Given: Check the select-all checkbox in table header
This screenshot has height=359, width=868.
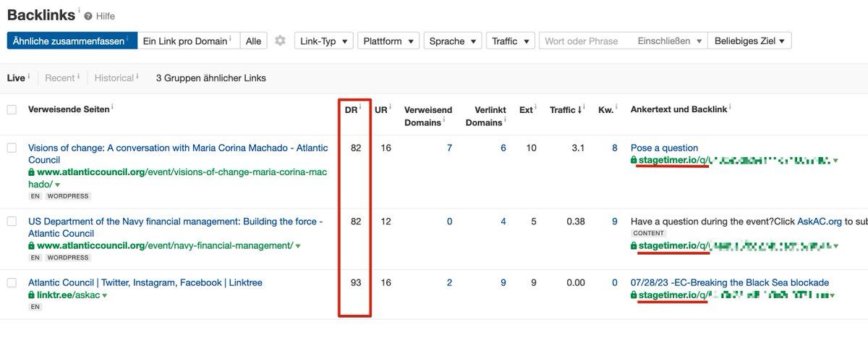Looking at the screenshot, I should (12, 110).
